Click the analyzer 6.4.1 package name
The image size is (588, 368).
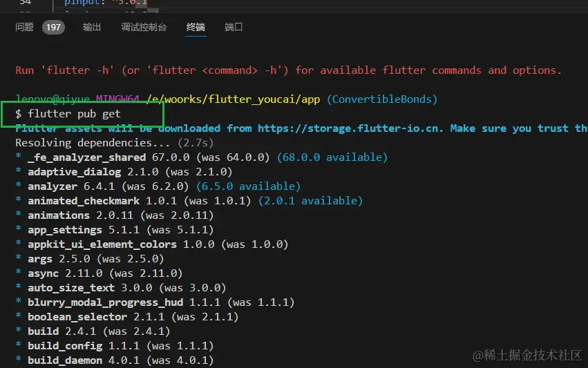[x=53, y=186]
